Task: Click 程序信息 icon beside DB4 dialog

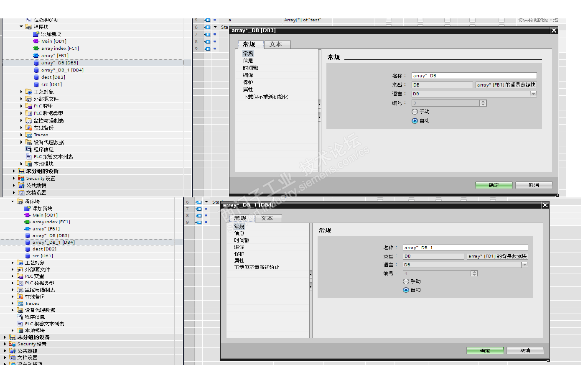Action: point(20,317)
